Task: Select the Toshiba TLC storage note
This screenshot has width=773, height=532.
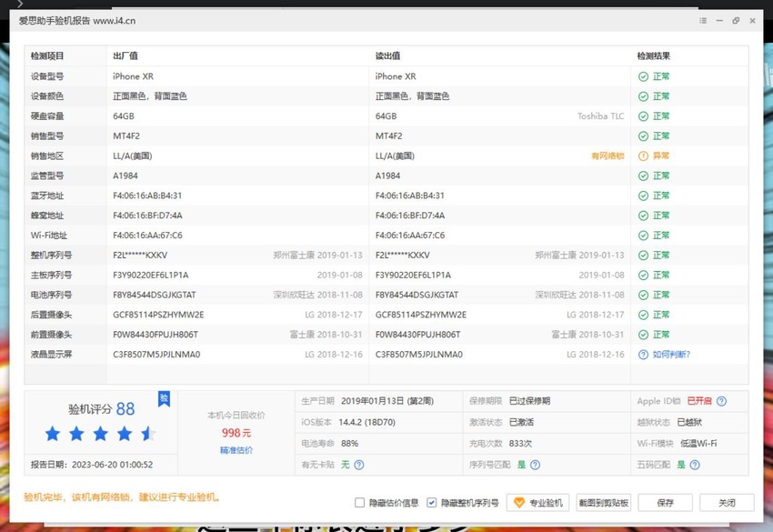Action: [x=600, y=116]
